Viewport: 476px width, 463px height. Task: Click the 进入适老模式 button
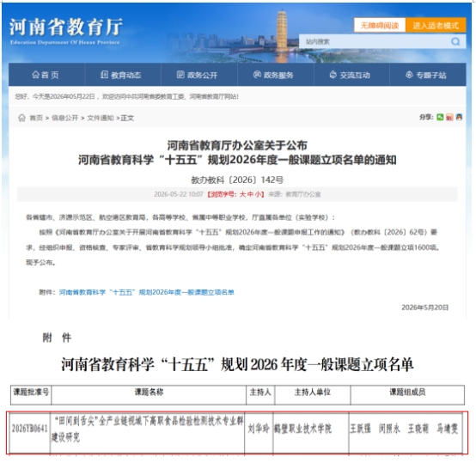pyautogui.click(x=436, y=26)
